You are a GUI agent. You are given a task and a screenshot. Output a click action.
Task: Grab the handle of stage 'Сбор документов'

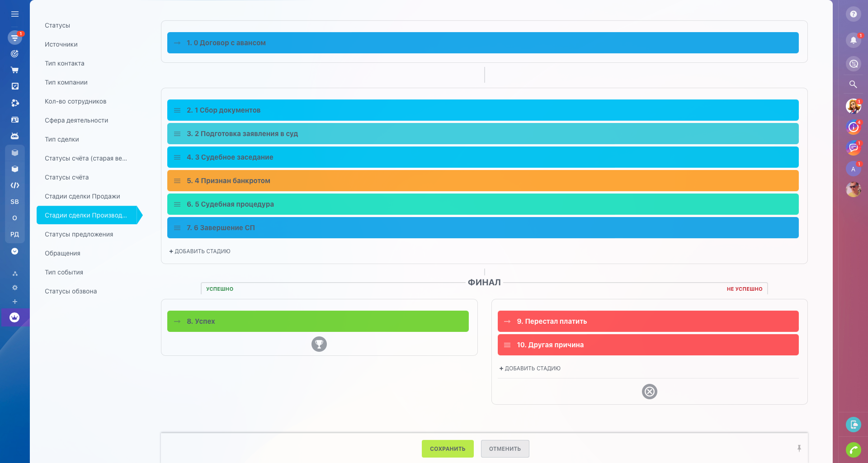(177, 110)
